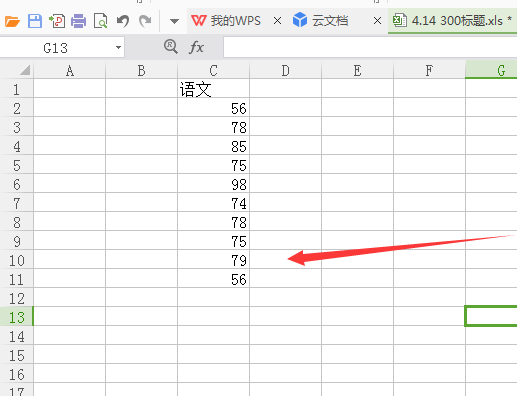Close the 云文档 tab
The width and height of the screenshot is (517, 396).
tap(377, 21)
